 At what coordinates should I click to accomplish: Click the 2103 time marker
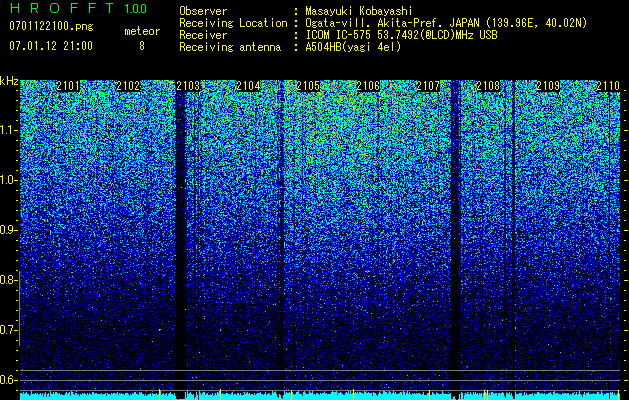pyautogui.click(x=188, y=86)
